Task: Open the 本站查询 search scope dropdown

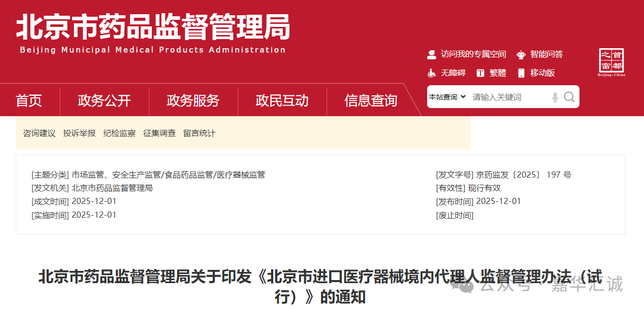Action: (447, 97)
